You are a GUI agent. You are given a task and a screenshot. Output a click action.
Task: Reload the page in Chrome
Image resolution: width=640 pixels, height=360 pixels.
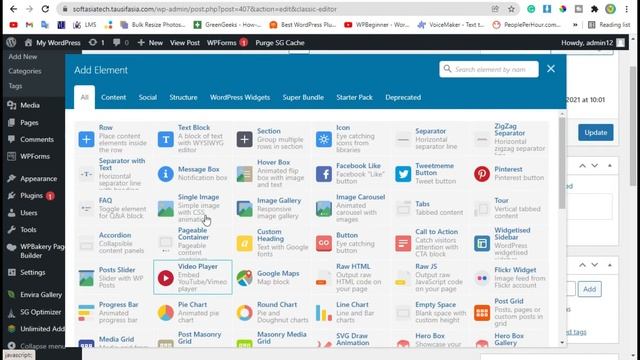pyautogui.click(x=45, y=9)
